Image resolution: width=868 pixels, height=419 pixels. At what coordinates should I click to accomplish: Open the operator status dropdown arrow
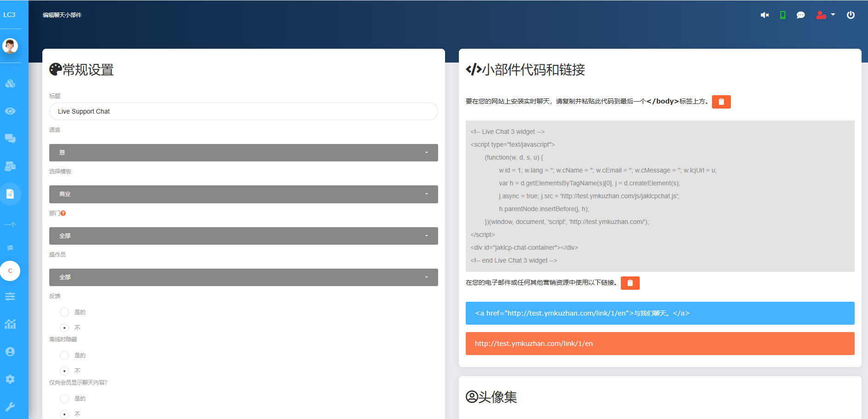(x=426, y=277)
